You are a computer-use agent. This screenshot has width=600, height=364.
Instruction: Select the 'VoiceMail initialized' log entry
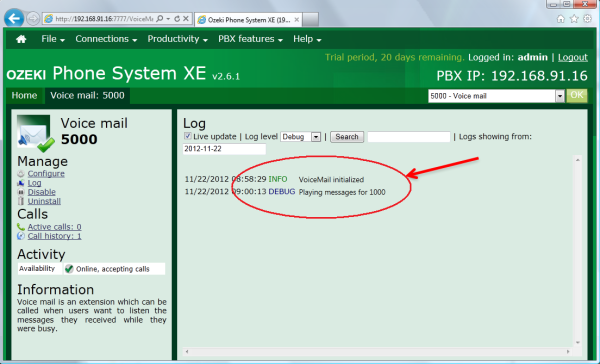(331, 180)
